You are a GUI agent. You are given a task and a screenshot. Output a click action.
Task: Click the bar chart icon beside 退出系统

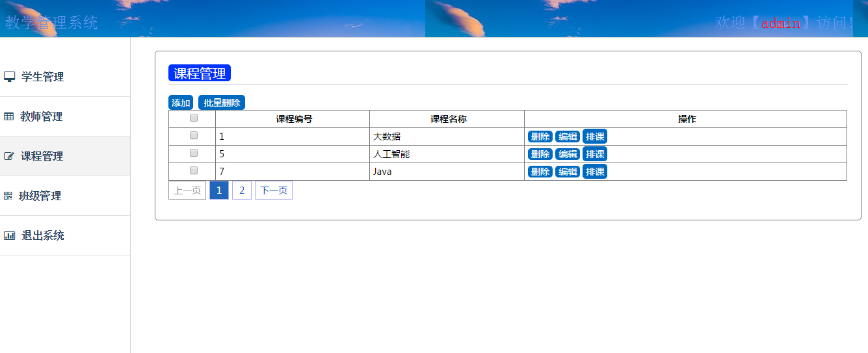click(x=9, y=235)
